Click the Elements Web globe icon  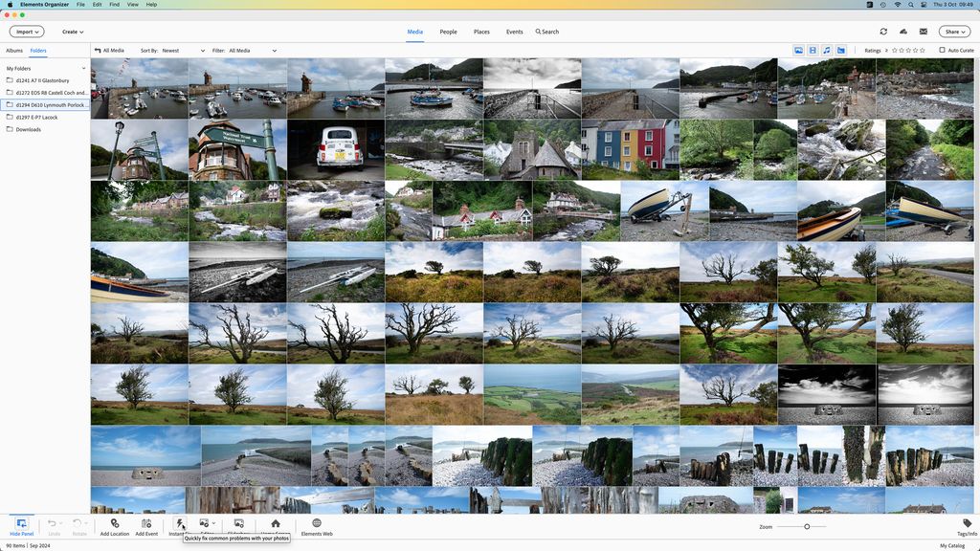coord(316,524)
